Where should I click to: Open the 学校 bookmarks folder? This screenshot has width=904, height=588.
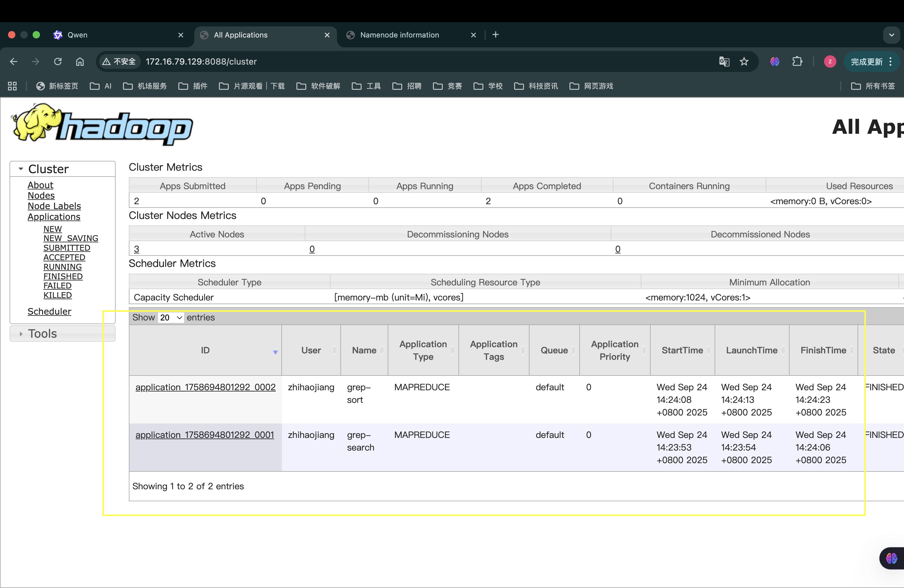(488, 86)
